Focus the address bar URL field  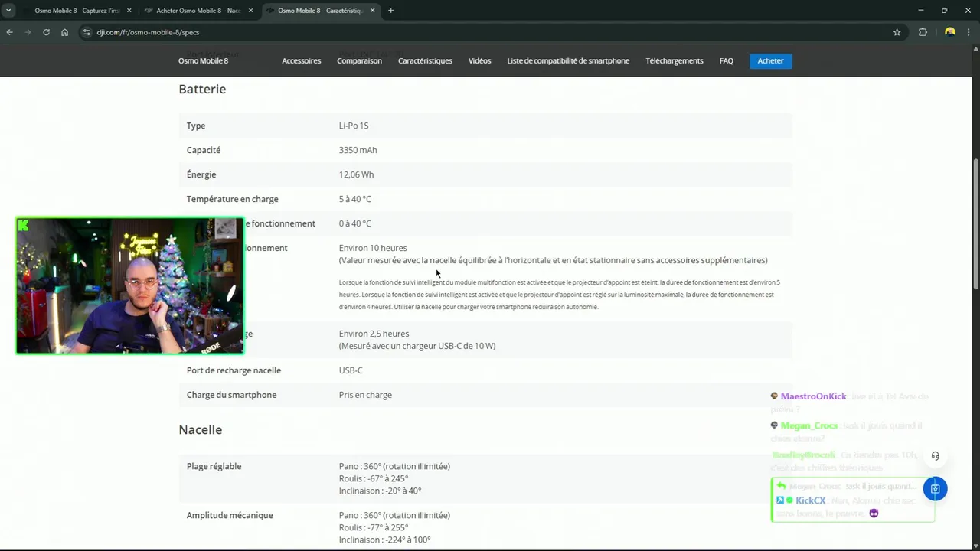490,32
